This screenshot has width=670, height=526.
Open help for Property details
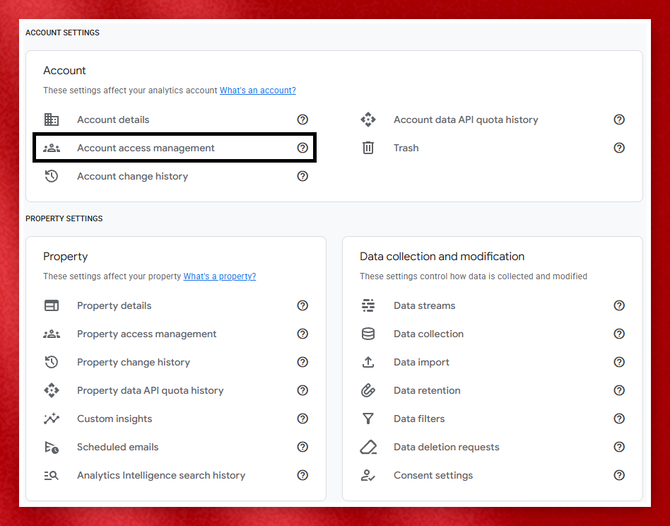point(303,306)
